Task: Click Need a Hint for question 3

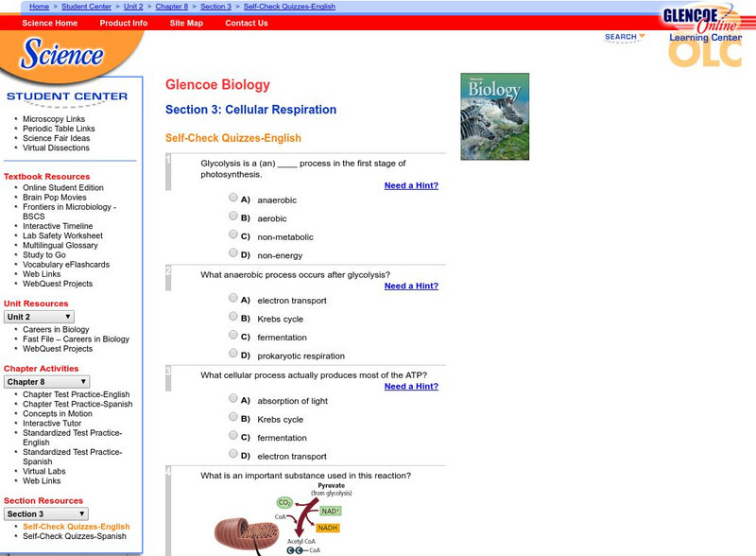Action: [x=411, y=386]
